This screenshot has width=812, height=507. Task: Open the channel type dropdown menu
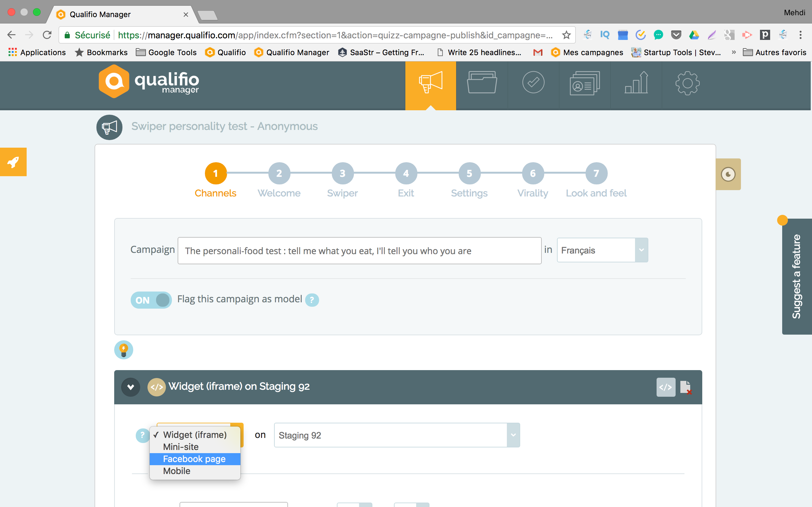click(198, 434)
